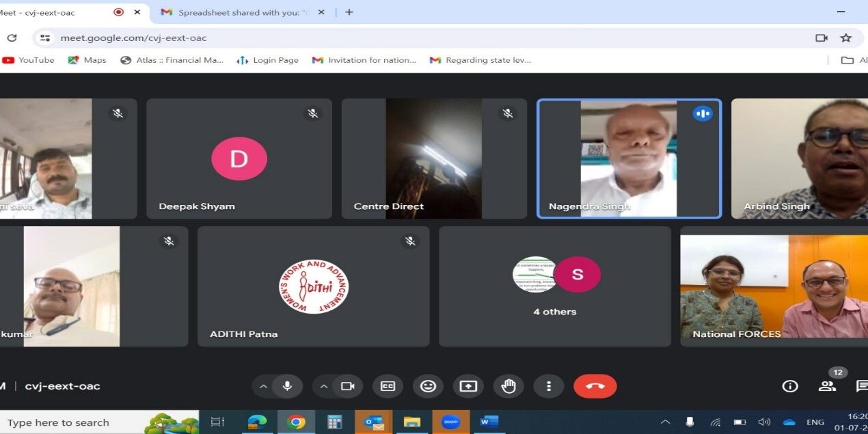Click the red Leave call button
868x434 pixels.
(x=595, y=386)
